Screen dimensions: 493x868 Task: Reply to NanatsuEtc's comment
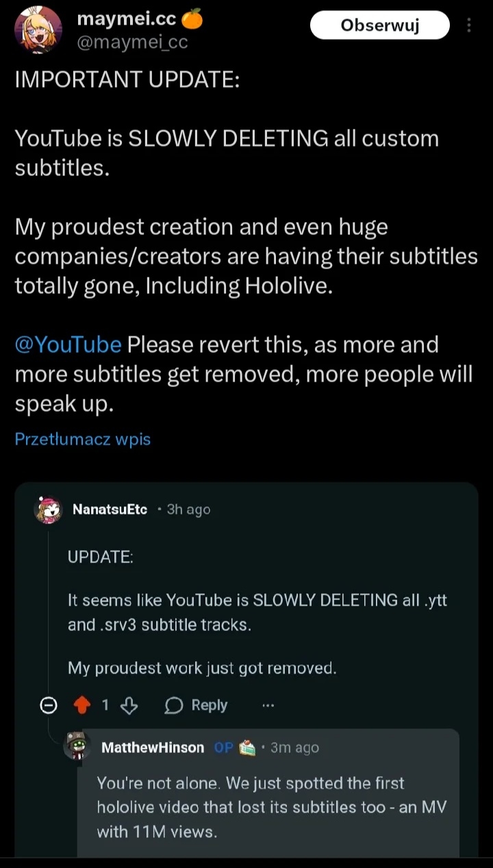(x=197, y=705)
